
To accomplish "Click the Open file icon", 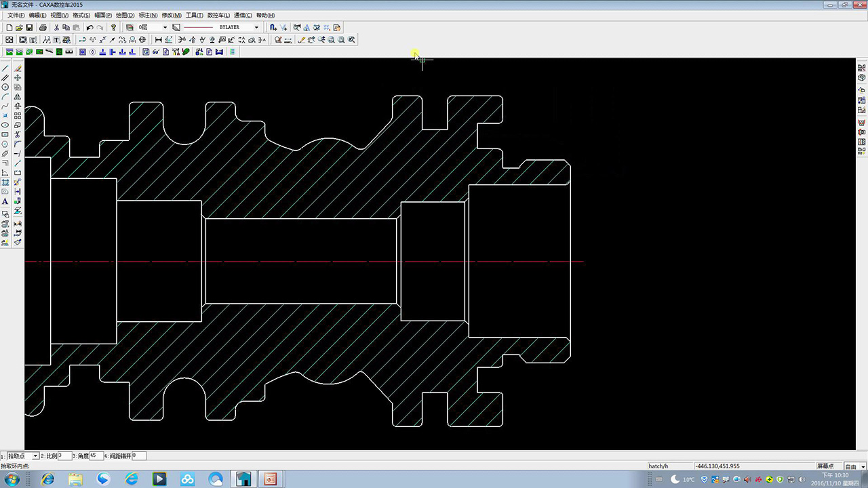I will 19,28.
